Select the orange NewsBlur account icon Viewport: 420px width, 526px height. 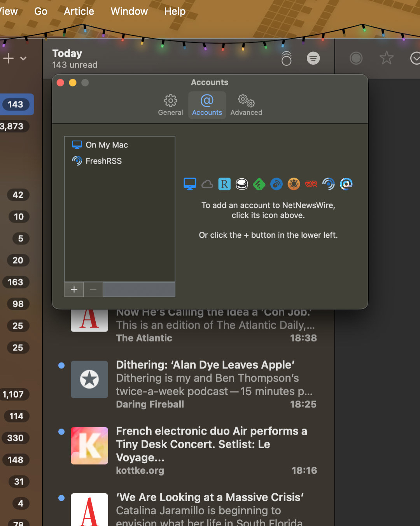tap(294, 184)
